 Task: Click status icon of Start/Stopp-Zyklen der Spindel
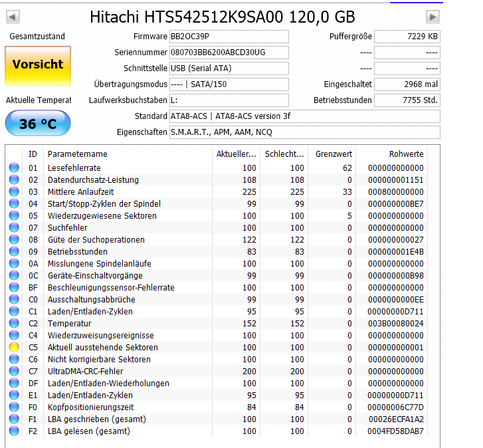14,203
